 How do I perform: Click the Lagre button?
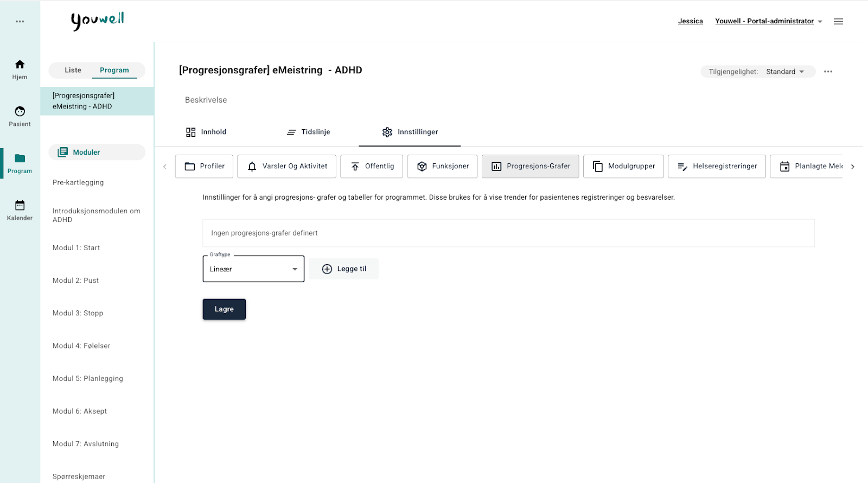[x=224, y=309]
